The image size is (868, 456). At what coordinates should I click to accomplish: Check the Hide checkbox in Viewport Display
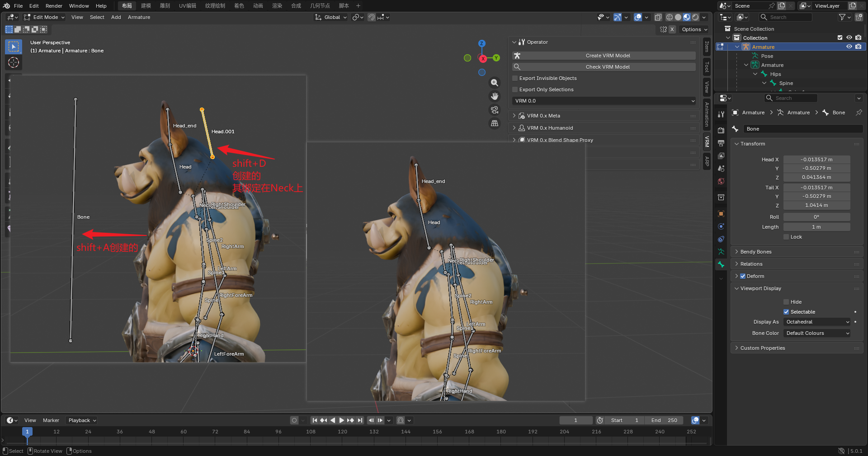(x=786, y=302)
